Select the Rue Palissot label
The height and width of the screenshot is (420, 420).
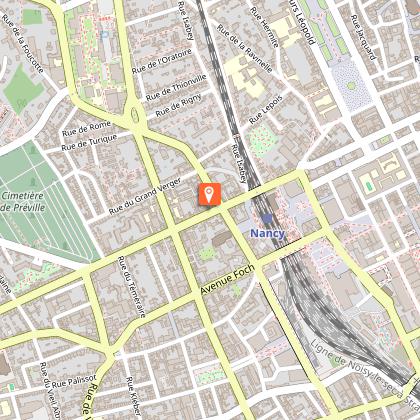coord(74,382)
